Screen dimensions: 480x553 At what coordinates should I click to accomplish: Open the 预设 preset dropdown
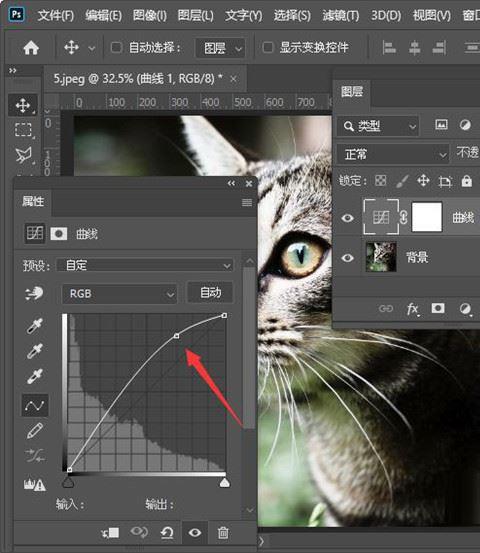(x=145, y=265)
